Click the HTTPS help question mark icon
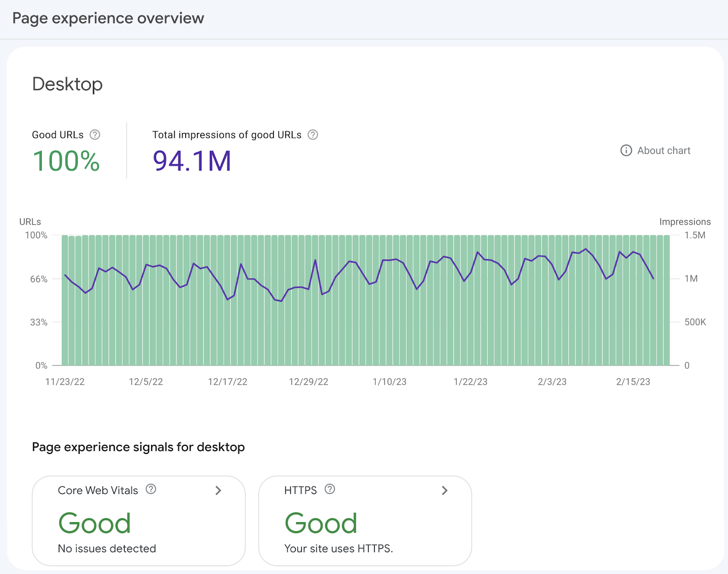 coord(330,489)
